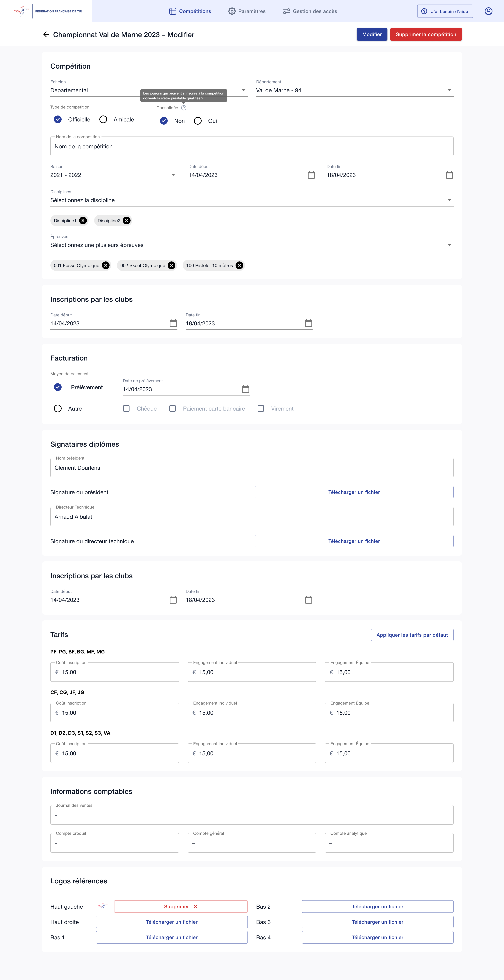Choose Non for Consolidée

coord(164,121)
